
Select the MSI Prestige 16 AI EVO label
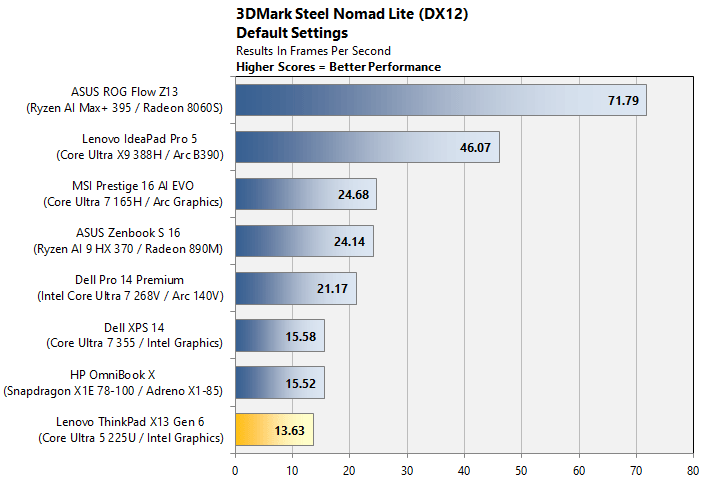pyautogui.click(x=133, y=186)
